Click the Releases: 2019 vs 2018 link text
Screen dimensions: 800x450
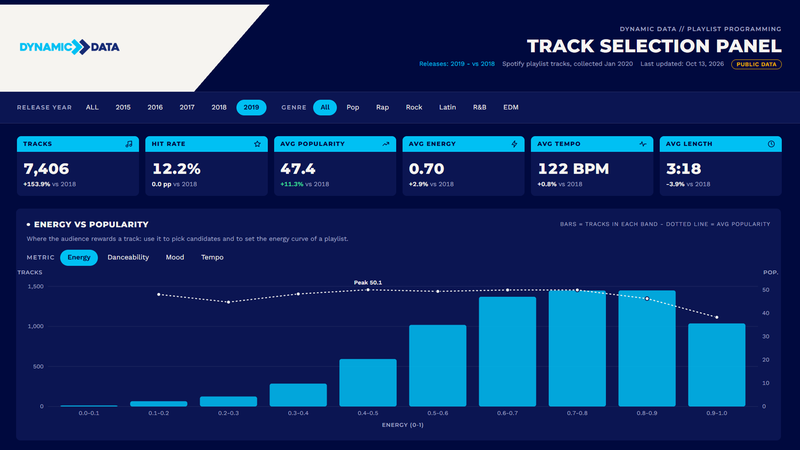click(x=457, y=64)
